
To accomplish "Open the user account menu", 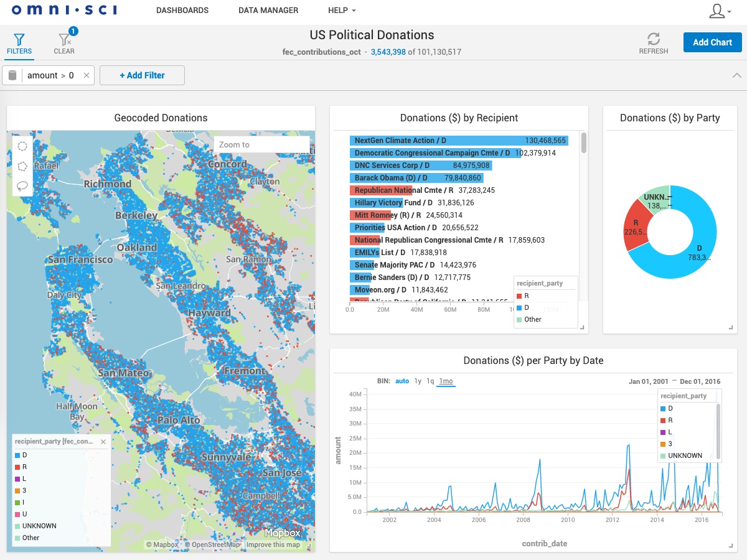I will [x=720, y=11].
